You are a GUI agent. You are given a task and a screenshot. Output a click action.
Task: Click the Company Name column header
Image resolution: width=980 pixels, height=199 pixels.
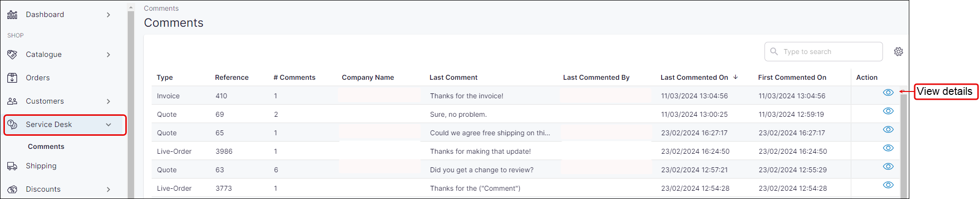point(368,77)
